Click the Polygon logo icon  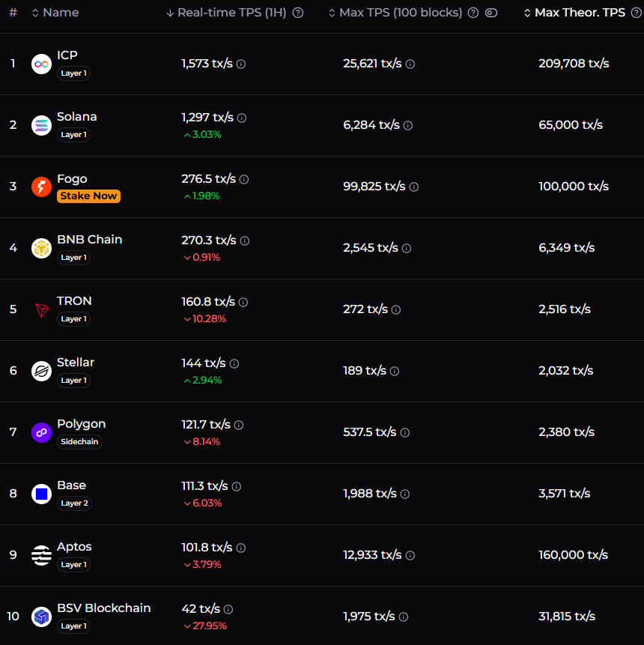click(41, 433)
